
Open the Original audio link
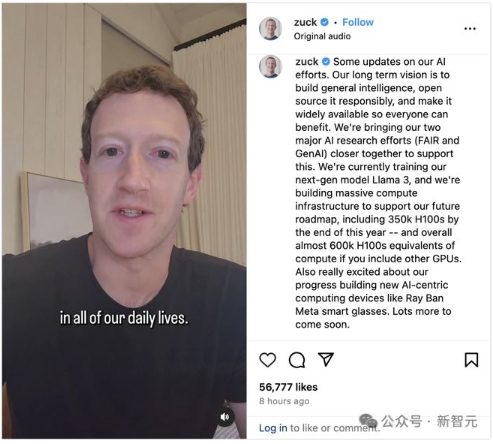click(x=322, y=36)
